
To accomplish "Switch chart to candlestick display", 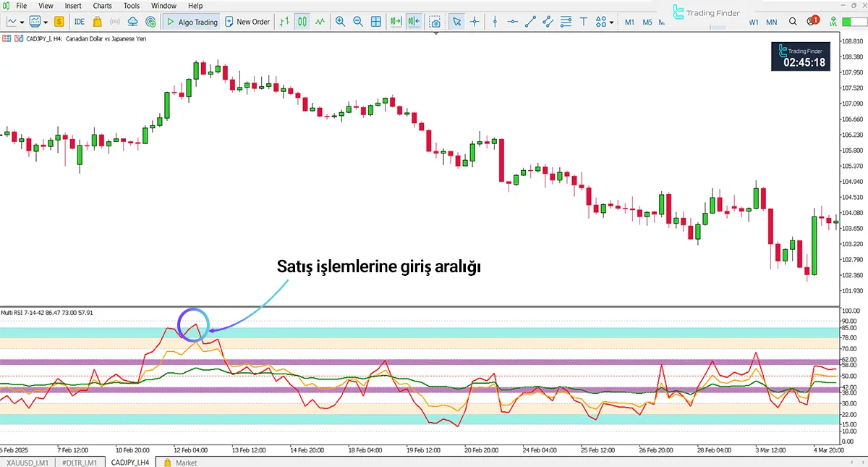I will [x=301, y=22].
